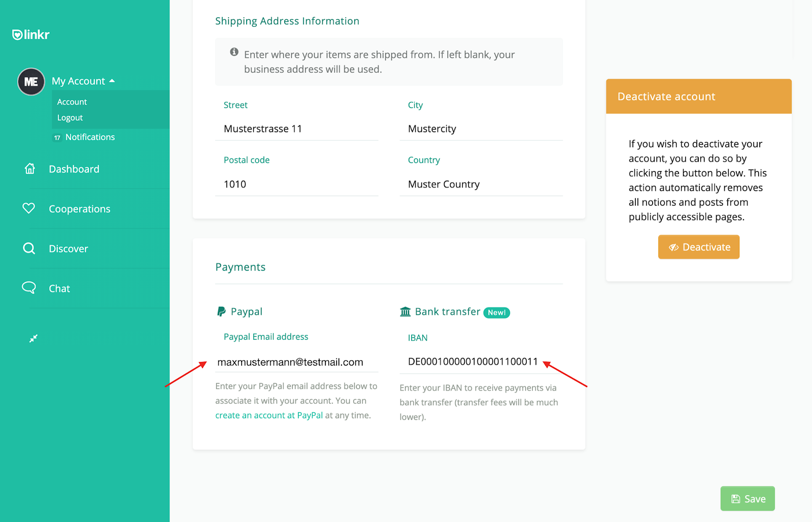This screenshot has width=812, height=522.
Task: Click the Discover magnifier icon
Action: [29, 248]
